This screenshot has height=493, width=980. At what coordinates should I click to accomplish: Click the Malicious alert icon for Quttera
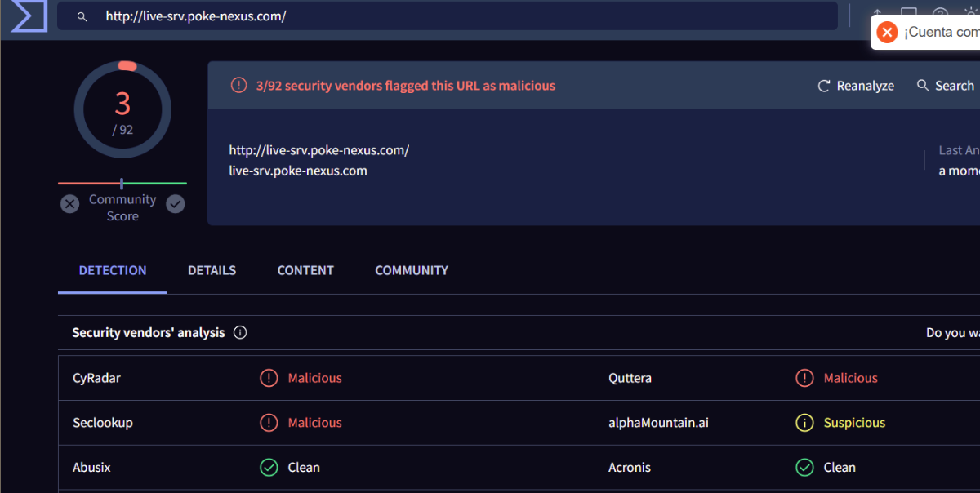804,378
